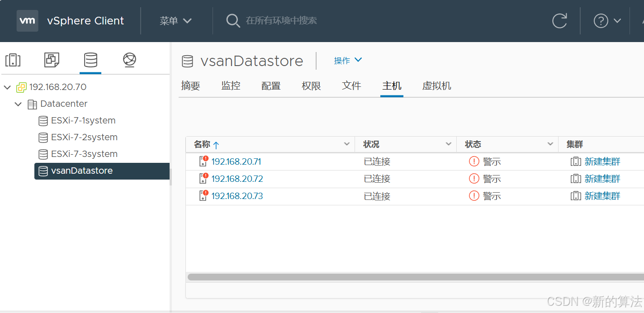Click the ESXi-7-2system datastore icon
644x313 pixels.
click(x=43, y=138)
